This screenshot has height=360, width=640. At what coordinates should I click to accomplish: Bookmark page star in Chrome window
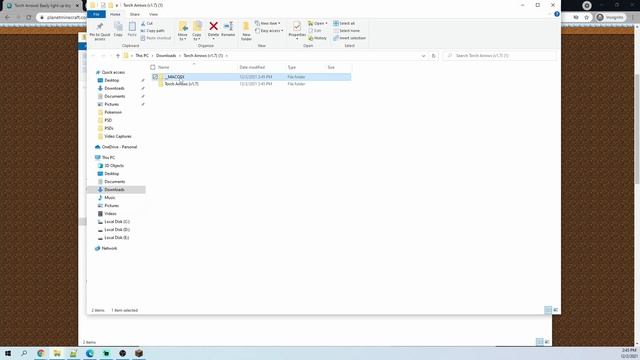pyautogui.click(x=587, y=18)
